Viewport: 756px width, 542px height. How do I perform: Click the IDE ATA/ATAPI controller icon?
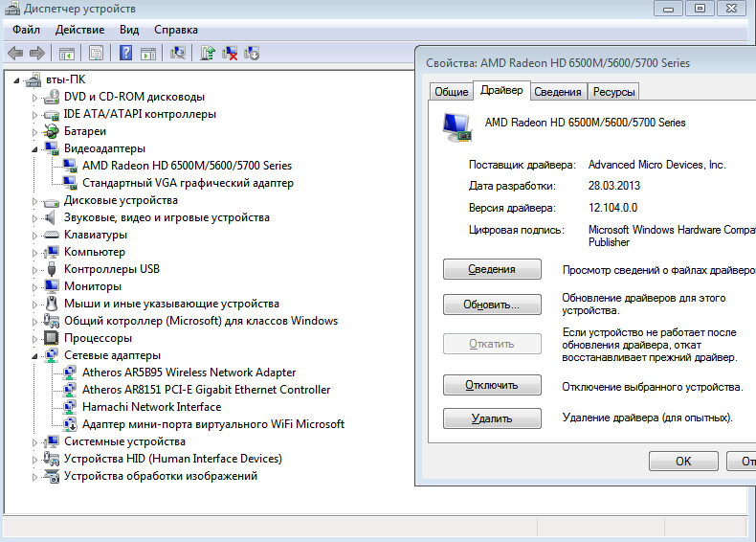pyautogui.click(x=51, y=115)
